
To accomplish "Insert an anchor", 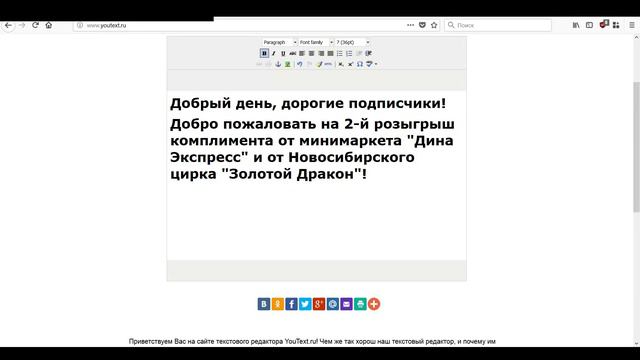I will pos(278,64).
